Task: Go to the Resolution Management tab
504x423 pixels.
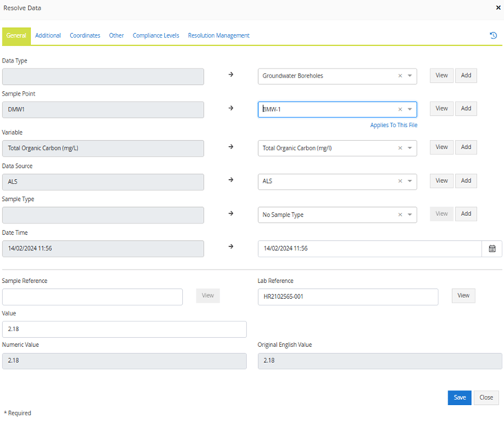Action: coord(218,35)
